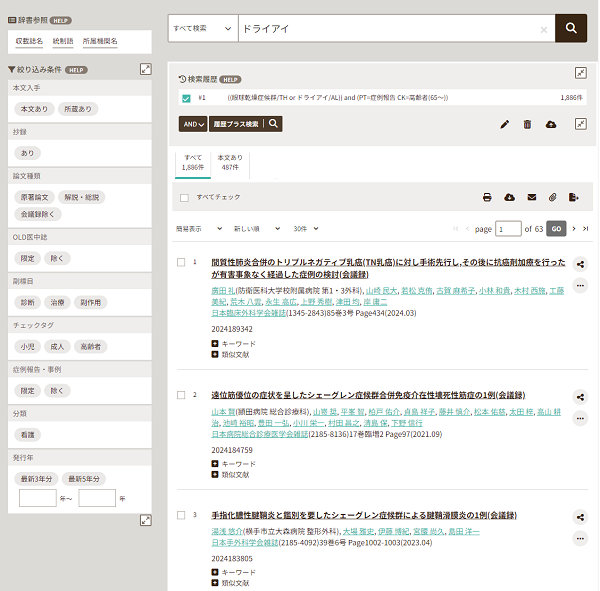Click the expand icon below the 発行年 section
Image resolution: width=600 pixels, height=591 pixels.
[145, 520]
